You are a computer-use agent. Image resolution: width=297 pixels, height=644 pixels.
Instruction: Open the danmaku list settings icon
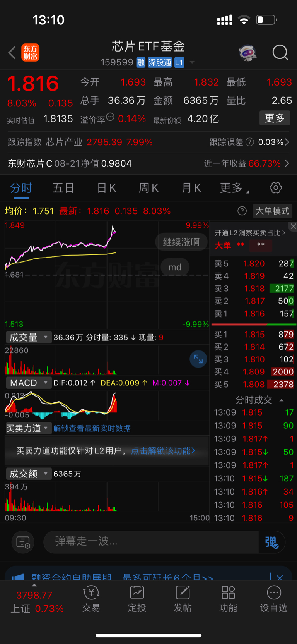23,542
